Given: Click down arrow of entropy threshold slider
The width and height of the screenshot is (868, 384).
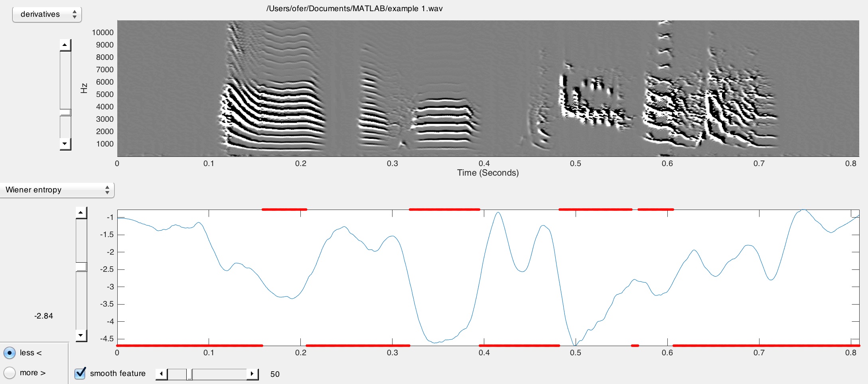Looking at the screenshot, I should 81,335.
